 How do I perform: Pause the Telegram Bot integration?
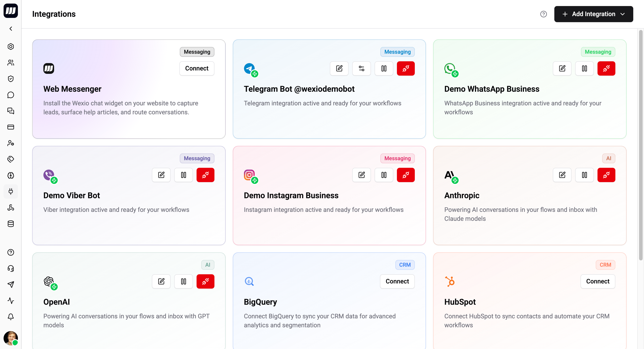point(384,68)
